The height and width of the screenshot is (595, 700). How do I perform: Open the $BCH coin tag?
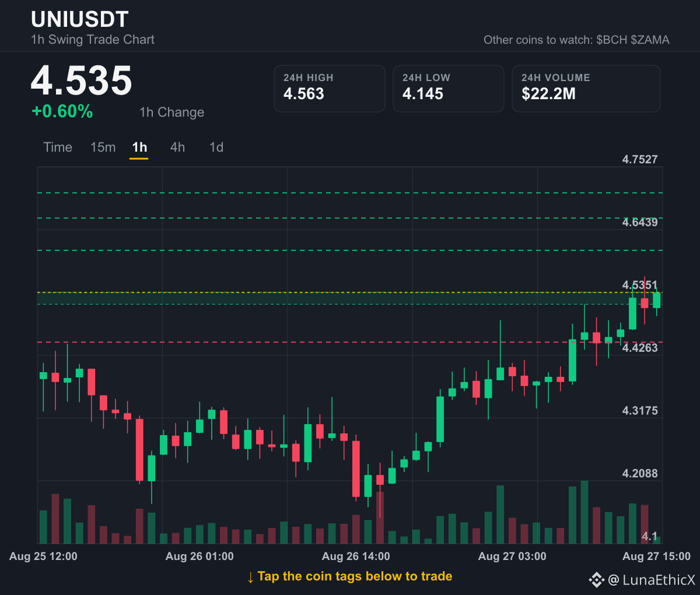pos(612,40)
